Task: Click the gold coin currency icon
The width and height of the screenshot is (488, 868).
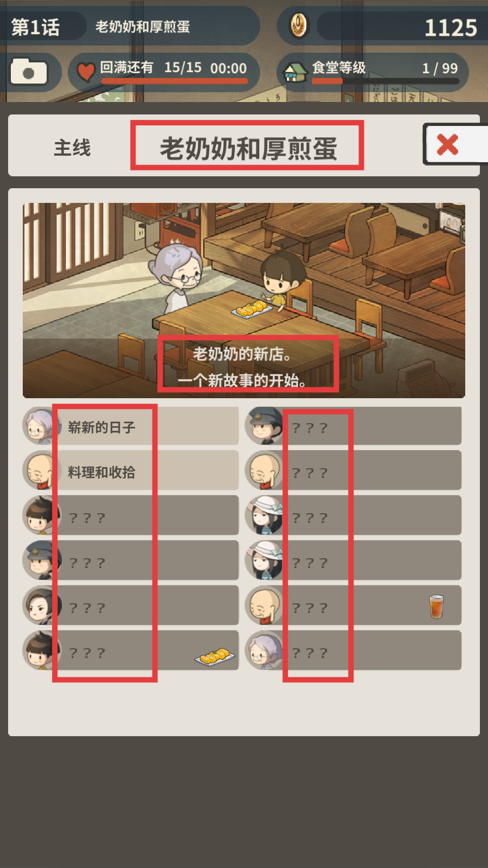Action: [298, 25]
